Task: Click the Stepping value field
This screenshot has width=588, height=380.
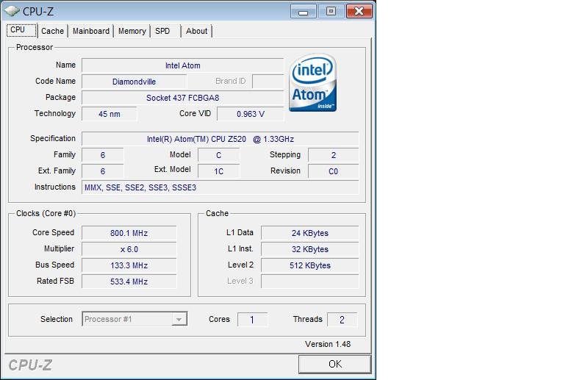Action: [334, 155]
